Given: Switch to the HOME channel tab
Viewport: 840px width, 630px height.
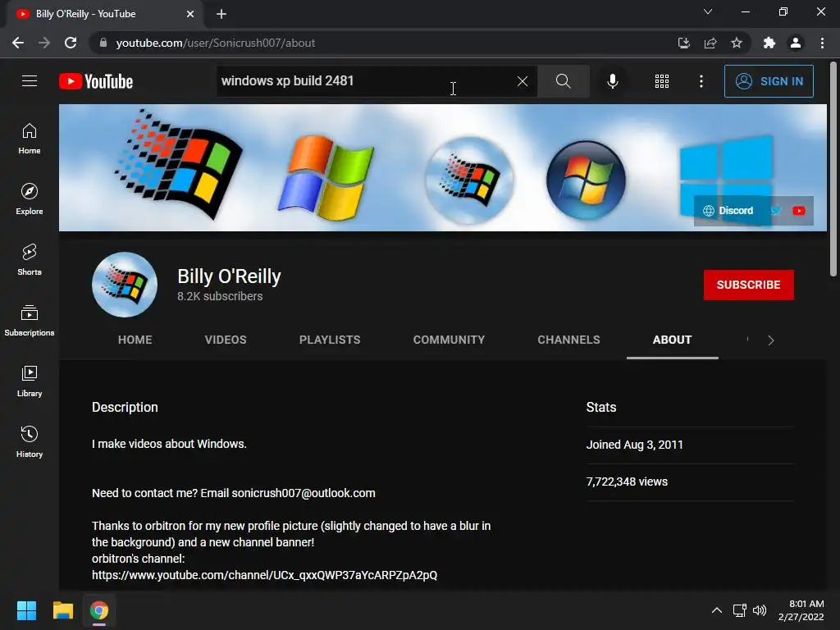Looking at the screenshot, I should point(135,340).
